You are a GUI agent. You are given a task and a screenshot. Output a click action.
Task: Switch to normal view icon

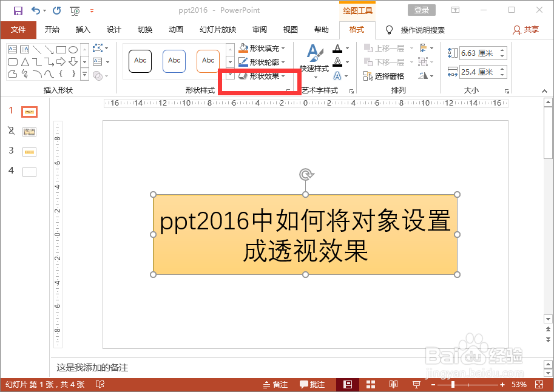point(348,385)
